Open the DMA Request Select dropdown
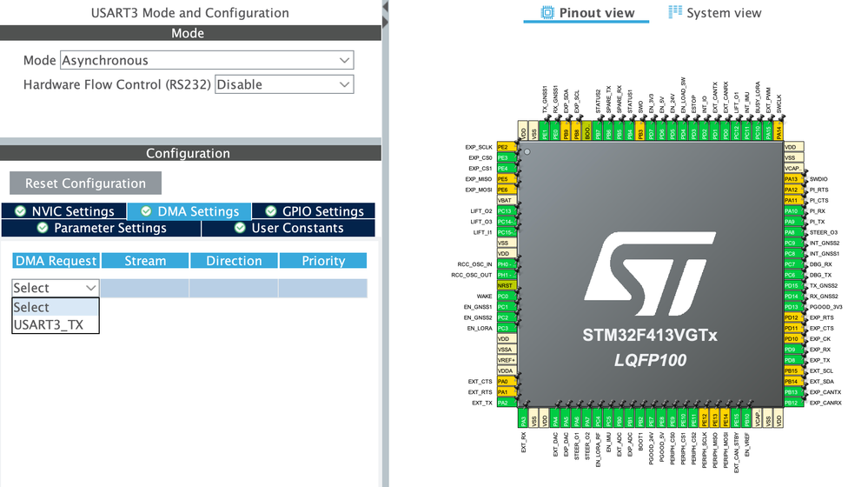Screen dimensions: 868x487 56,288
